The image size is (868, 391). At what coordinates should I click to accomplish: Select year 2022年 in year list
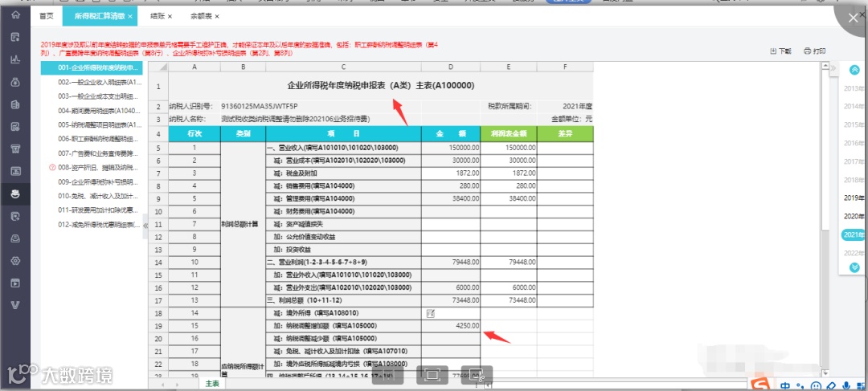854,253
